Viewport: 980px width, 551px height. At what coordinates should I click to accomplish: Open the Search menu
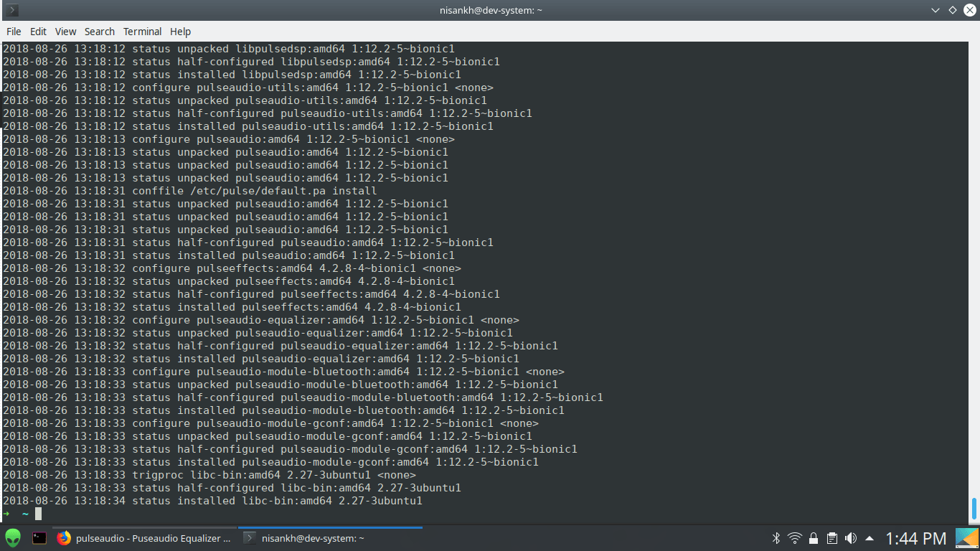click(99, 32)
